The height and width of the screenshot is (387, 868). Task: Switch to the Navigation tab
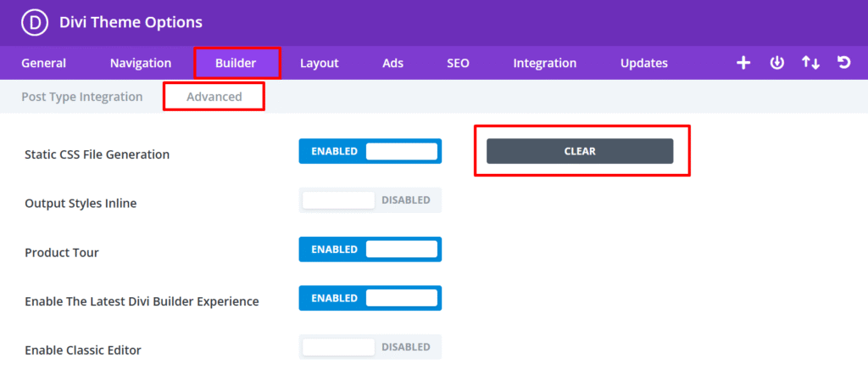pos(141,63)
